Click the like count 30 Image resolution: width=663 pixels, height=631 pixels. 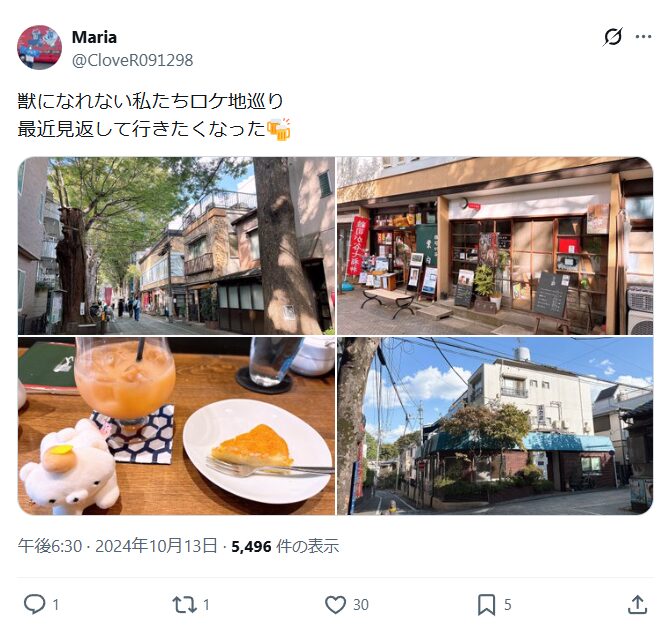coord(361,605)
